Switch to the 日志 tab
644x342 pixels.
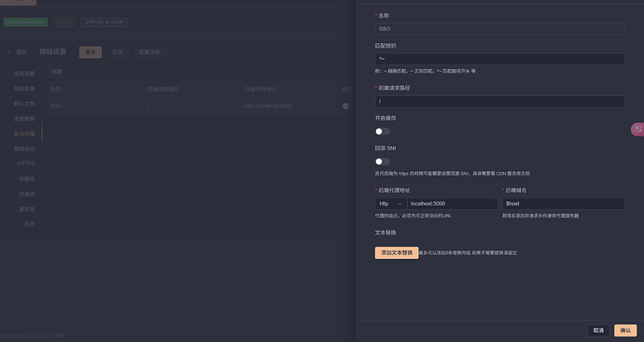118,51
